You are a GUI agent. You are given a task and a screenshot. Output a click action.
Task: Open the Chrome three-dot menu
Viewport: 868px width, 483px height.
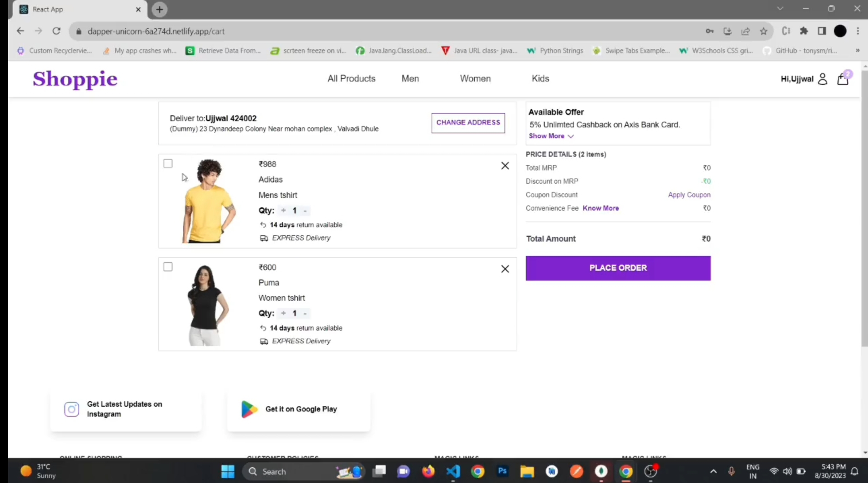tap(858, 31)
